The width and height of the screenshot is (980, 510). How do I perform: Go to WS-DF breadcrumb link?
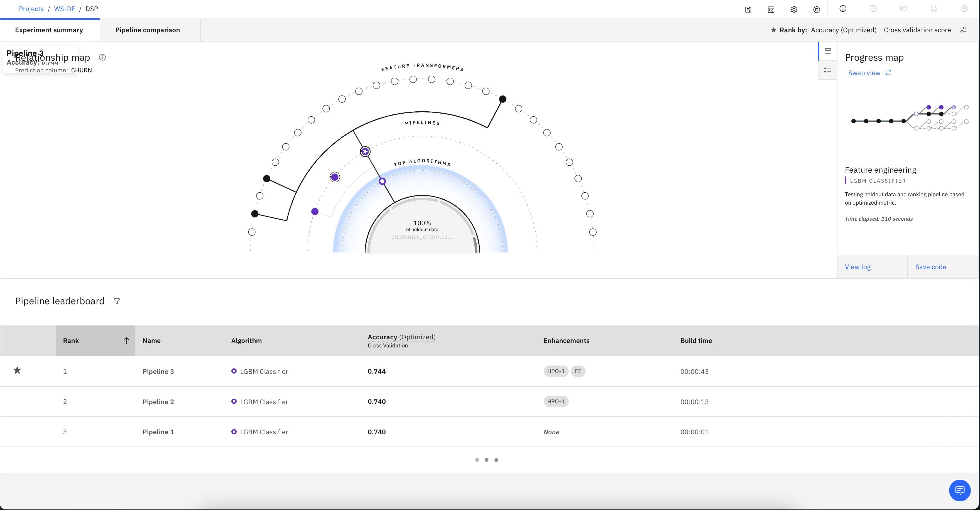point(64,9)
